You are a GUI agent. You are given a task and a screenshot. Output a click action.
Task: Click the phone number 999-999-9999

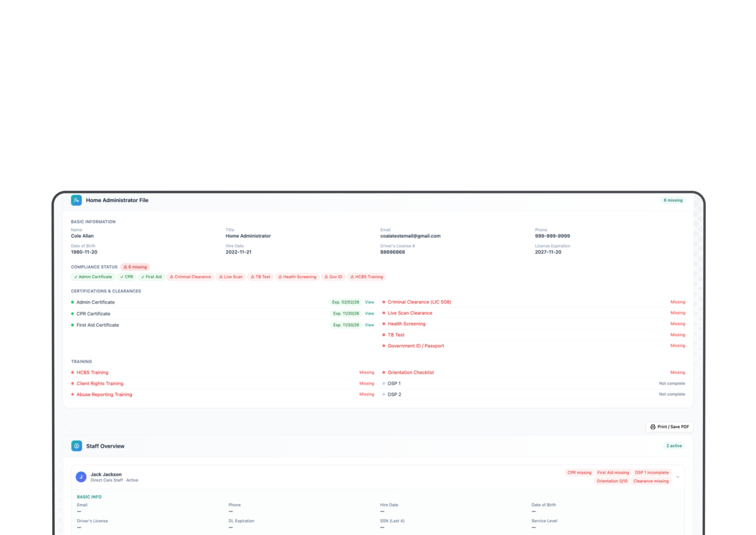pos(552,236)
